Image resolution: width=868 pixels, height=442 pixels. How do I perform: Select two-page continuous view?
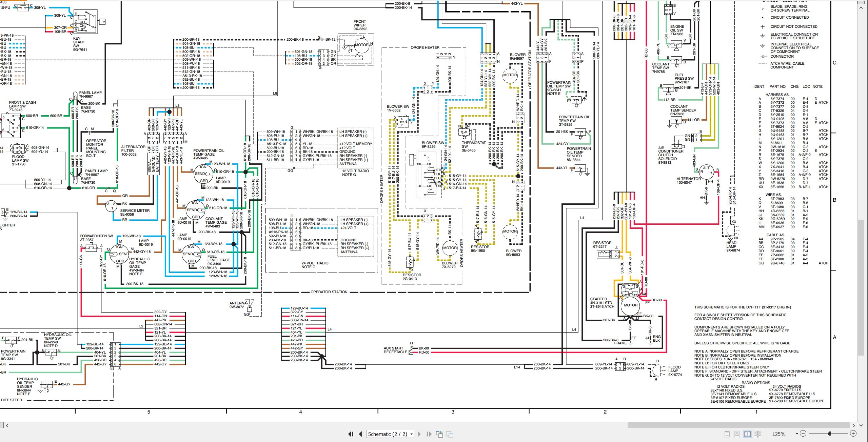pyautogui.click(x=758, y=434)
